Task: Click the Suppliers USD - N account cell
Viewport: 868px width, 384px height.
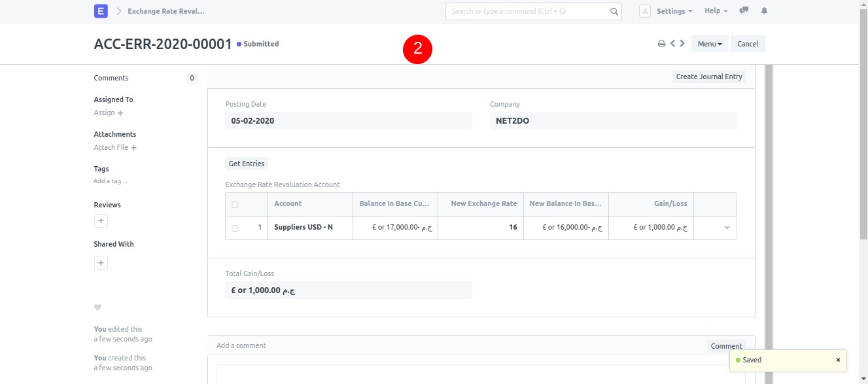Action: point(310,228)
